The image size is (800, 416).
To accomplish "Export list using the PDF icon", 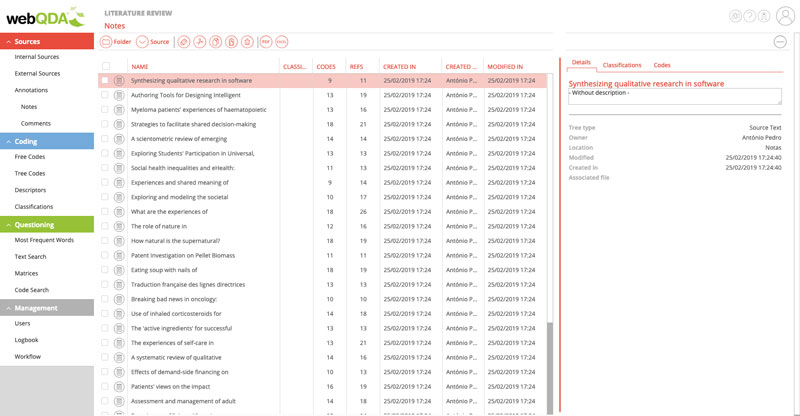I will pyautogui.click(x=266, y=42).
